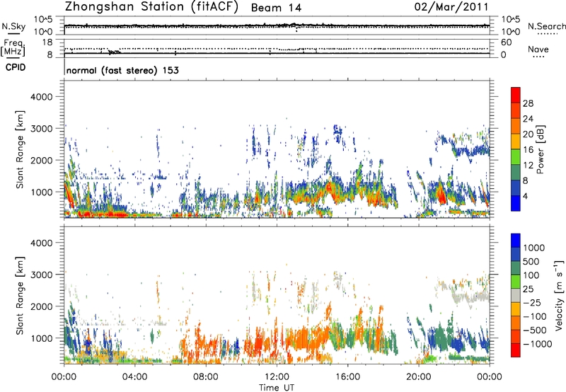Click the light green Power colorbar segment between 12 and 16

(x=516, y=157)
